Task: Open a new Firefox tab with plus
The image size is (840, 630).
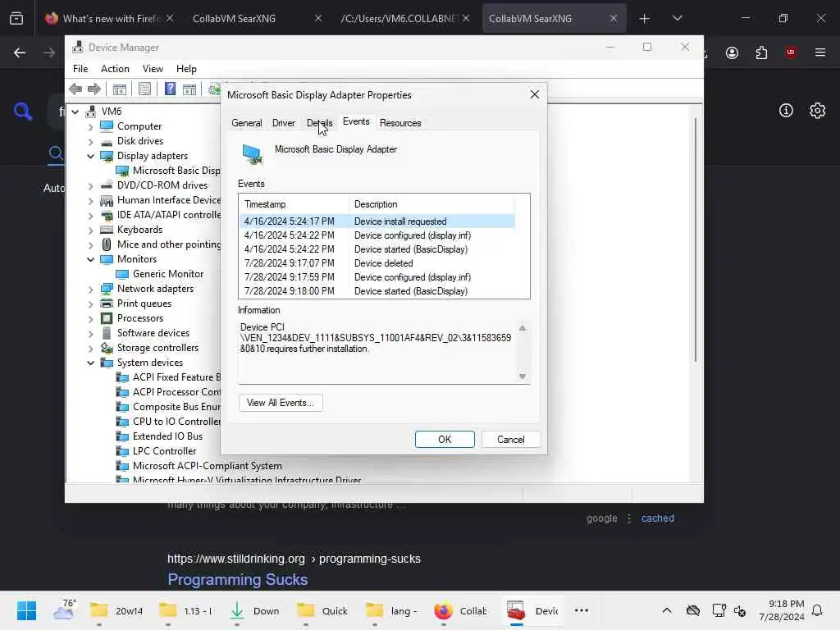Action: click(645, 19)
